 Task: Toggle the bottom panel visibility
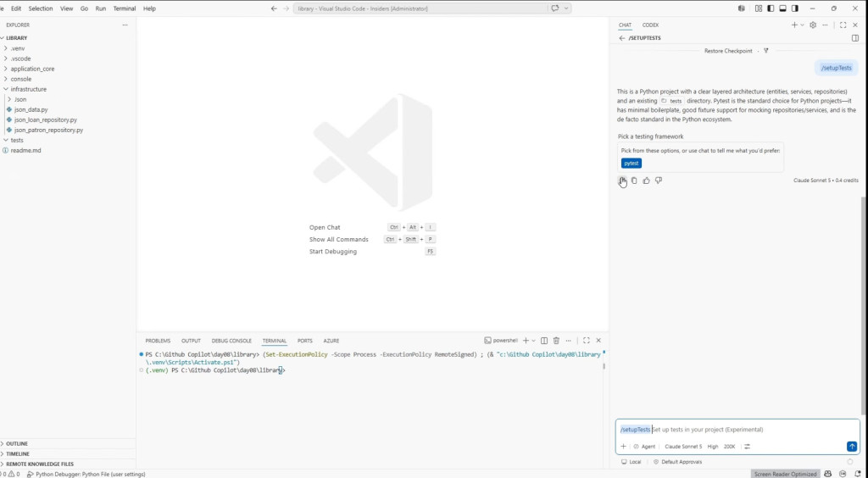(782, 8)
